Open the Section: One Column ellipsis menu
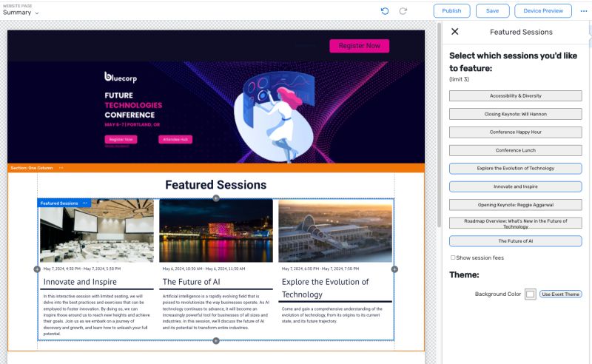 (x=61, y=168)
